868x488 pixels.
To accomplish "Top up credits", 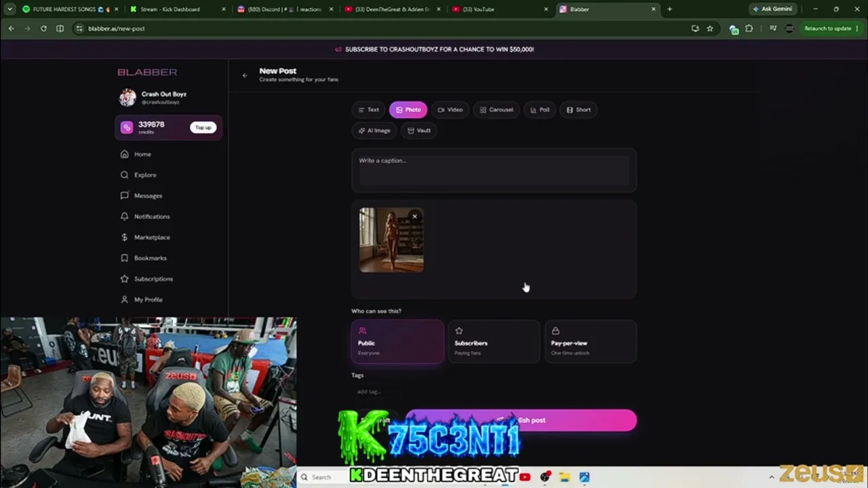I will [203, 127].
